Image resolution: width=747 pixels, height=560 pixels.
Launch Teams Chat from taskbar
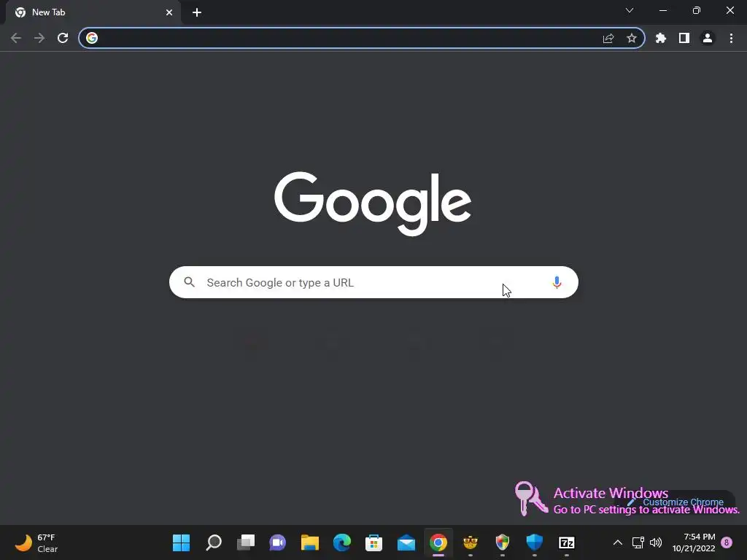tap(278, 542)
